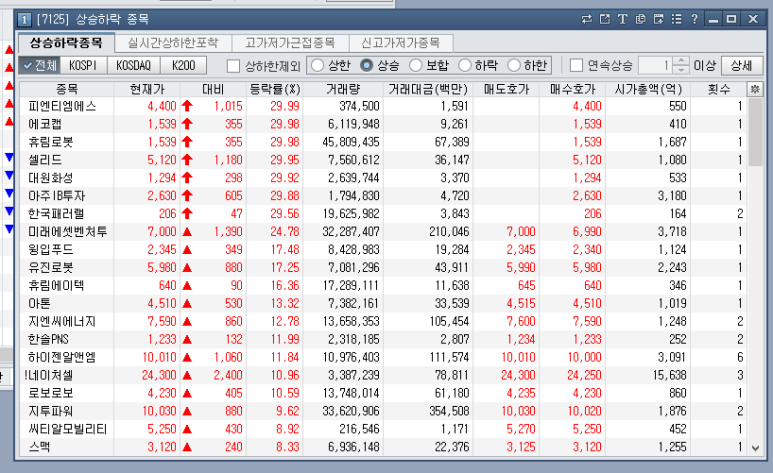Select the 상한 radio button
This screenshot has width=773, height=473.
pos(317,65)
